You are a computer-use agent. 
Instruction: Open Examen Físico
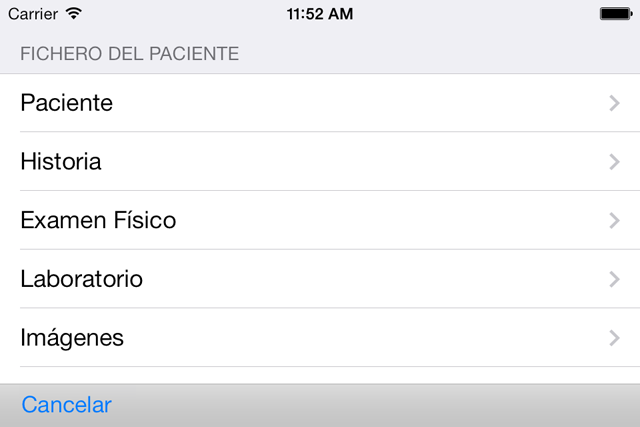98,221
